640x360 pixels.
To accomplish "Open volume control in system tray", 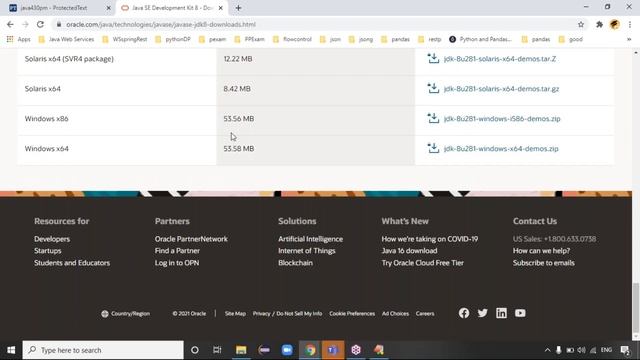I will coord(581,350).
